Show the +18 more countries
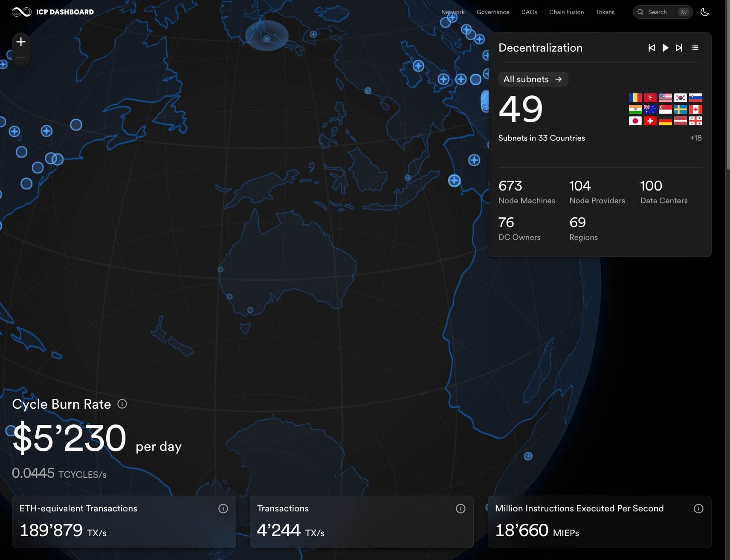 [696, 138]
